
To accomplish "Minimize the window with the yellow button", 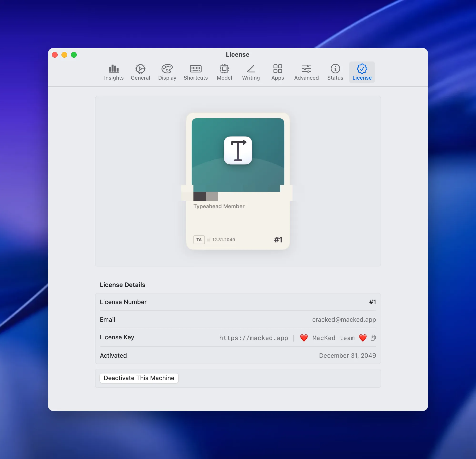I will 64,55.
